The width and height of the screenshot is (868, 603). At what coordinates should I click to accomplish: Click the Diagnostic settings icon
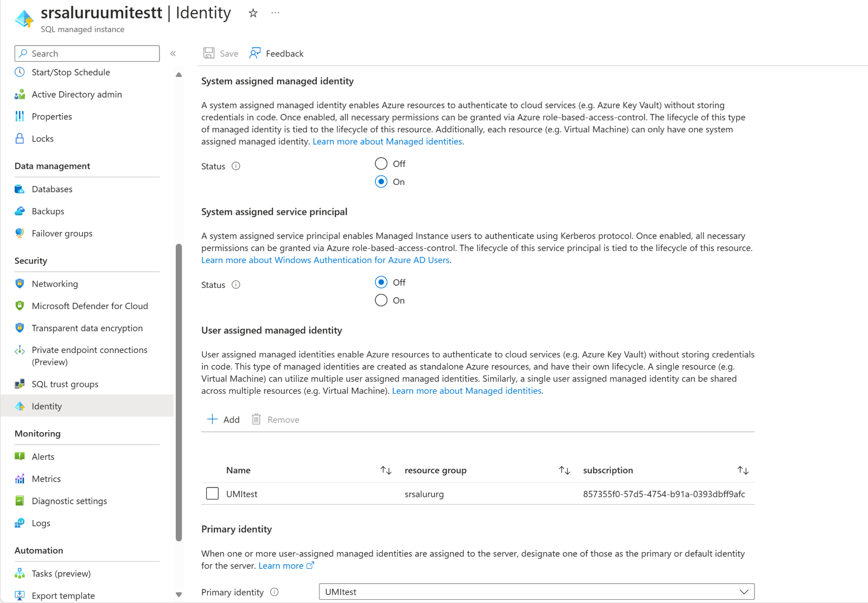[x=20, y=501]
